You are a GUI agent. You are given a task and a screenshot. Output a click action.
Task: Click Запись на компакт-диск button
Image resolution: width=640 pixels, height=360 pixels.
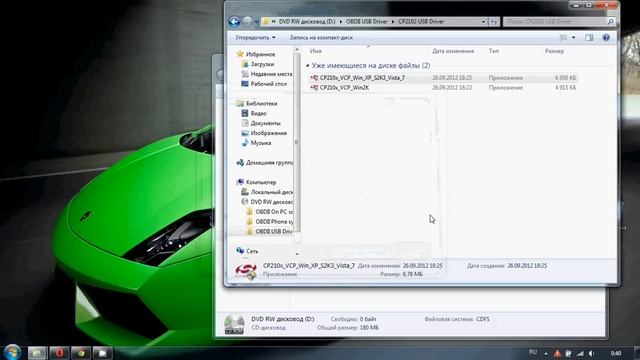[x=321, y=38]
